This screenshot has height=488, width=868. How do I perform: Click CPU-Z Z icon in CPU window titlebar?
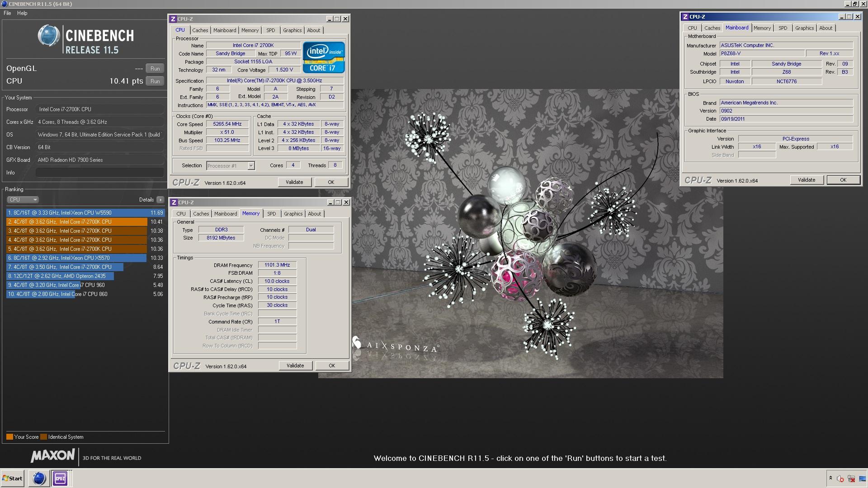click(173, 19)
